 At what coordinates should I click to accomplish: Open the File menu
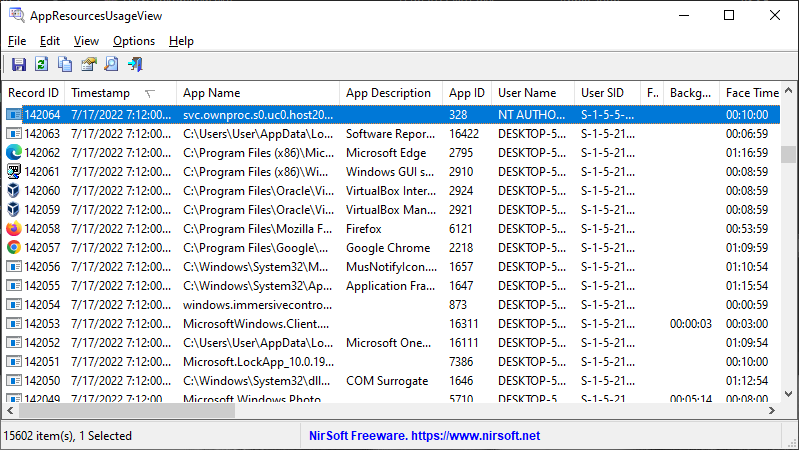coord(17,41)
